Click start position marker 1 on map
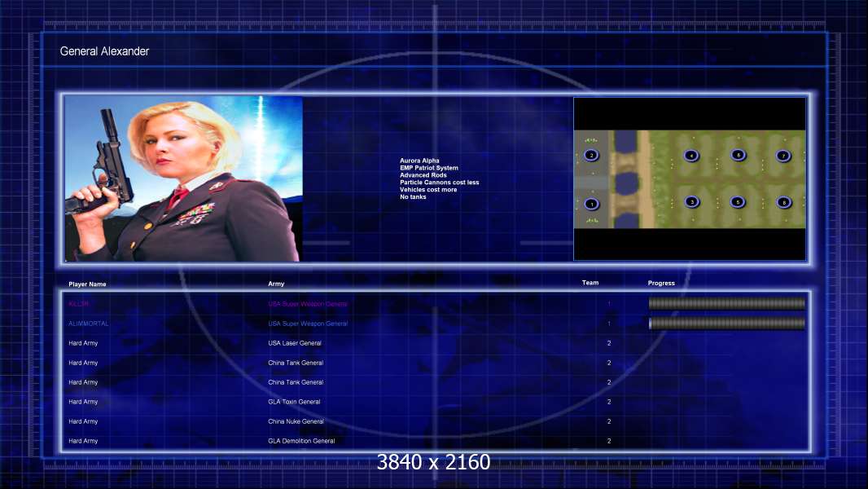Screen dimensions: 868x489 point(592,205)
